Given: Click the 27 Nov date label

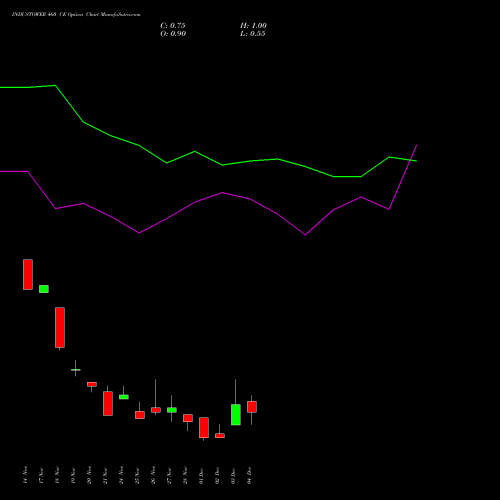Looking at the screenshot, I should [169, 475].
